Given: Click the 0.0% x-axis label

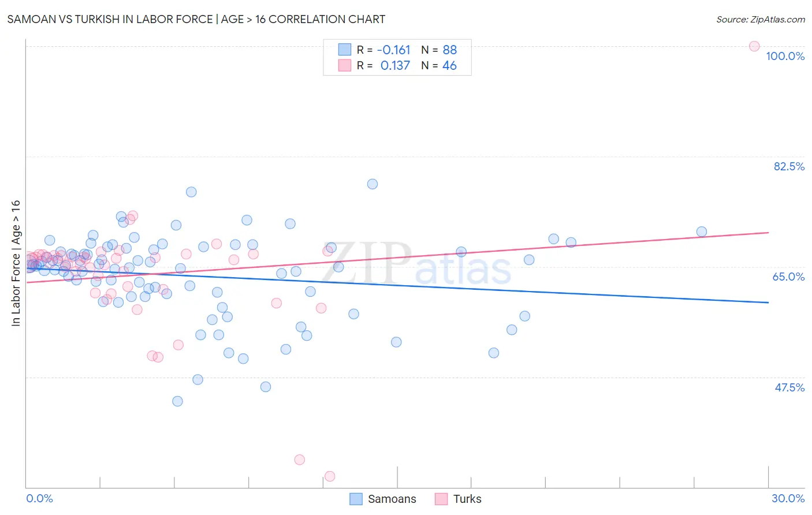Looking at the screenshot, I should (x=39, y=498).
